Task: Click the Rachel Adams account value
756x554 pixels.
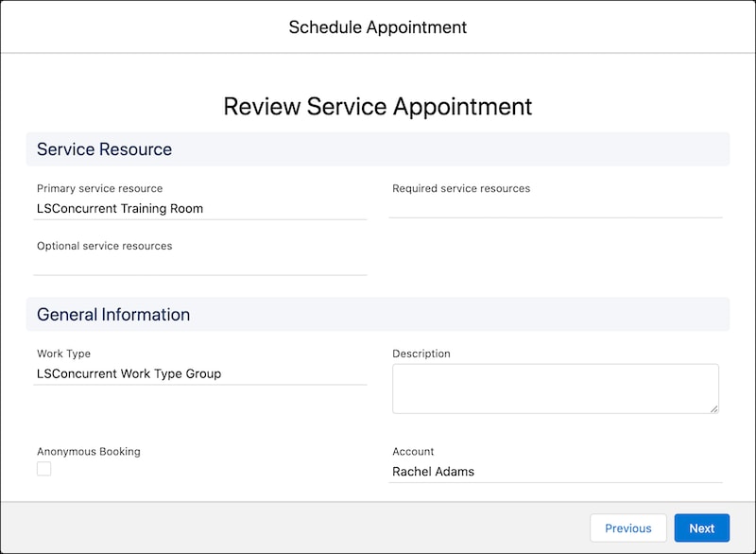Action: pos(433,472)
